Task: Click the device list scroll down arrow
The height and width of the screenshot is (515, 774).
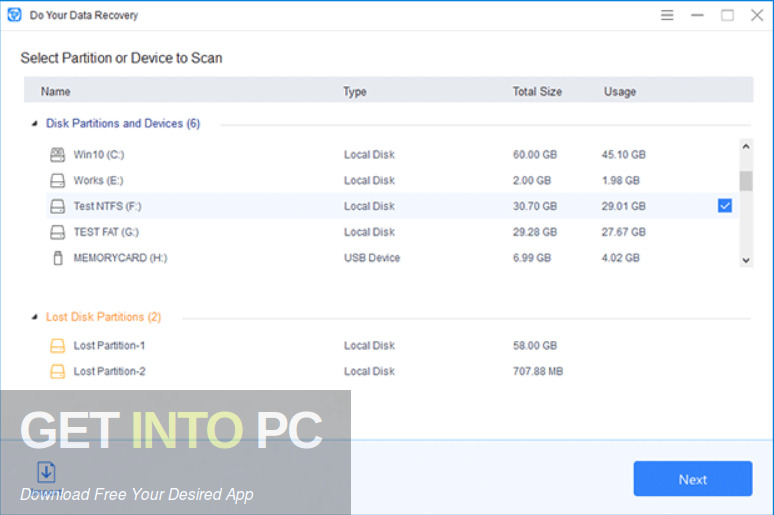Action: tap(746, 260)
